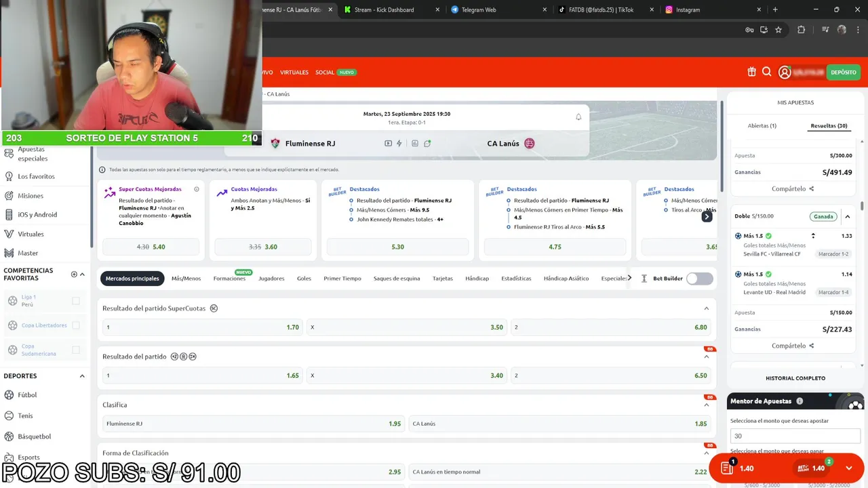Switch to the Más/Menos tab

click(x=186, y=279)
